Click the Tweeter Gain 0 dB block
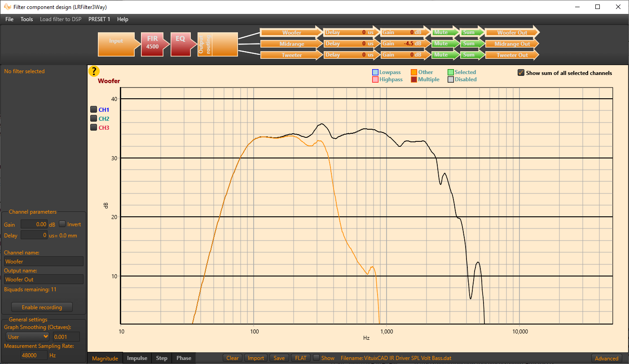This screenshot has width=629, height=364. point(405,55)
